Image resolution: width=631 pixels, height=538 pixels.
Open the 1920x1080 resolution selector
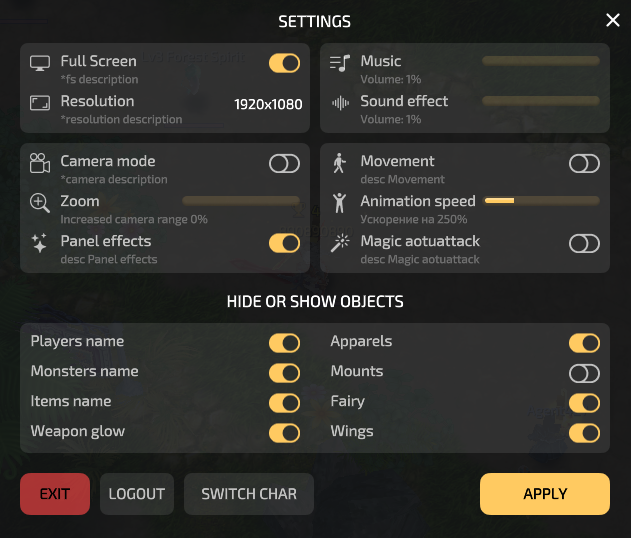268,104
